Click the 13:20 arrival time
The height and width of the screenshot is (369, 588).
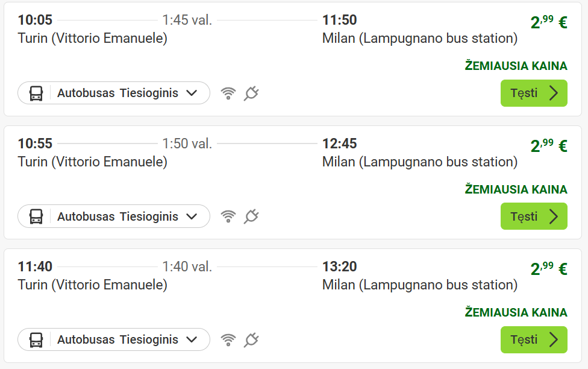(340, 266)
